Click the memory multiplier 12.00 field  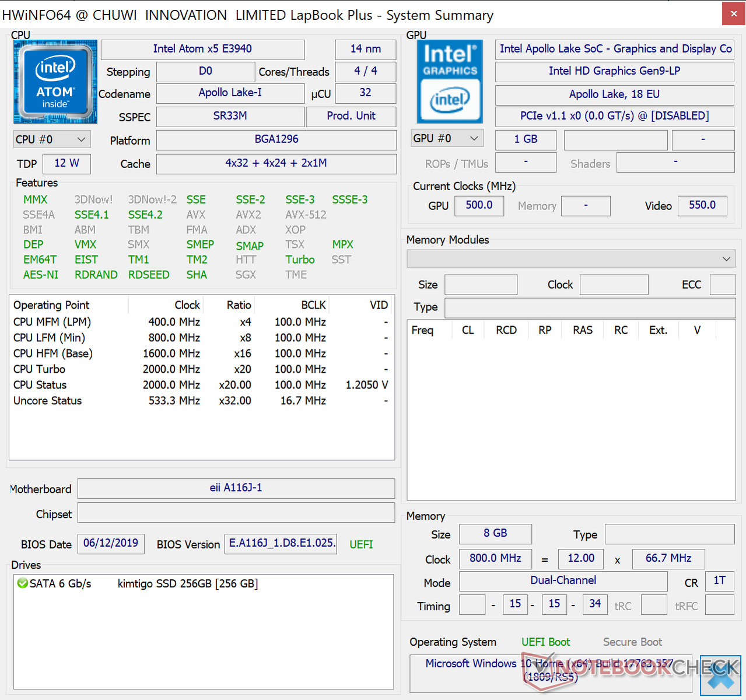pos(581,559)
